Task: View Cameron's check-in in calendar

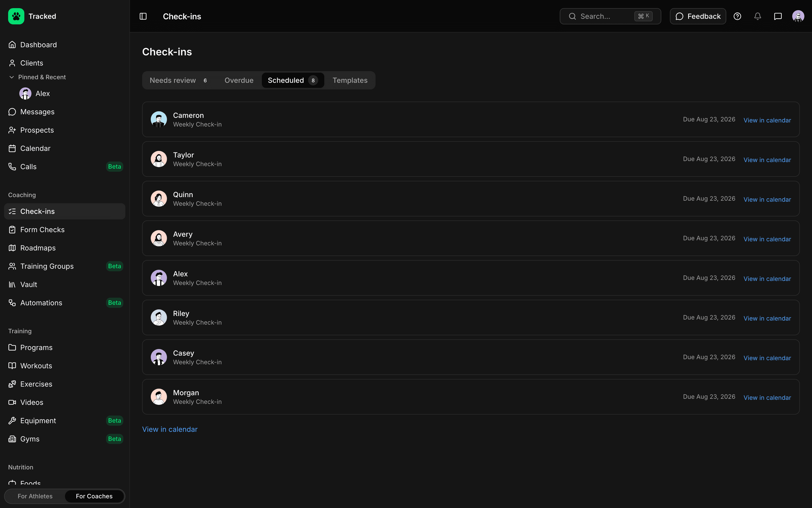Action: pos(767,120)
